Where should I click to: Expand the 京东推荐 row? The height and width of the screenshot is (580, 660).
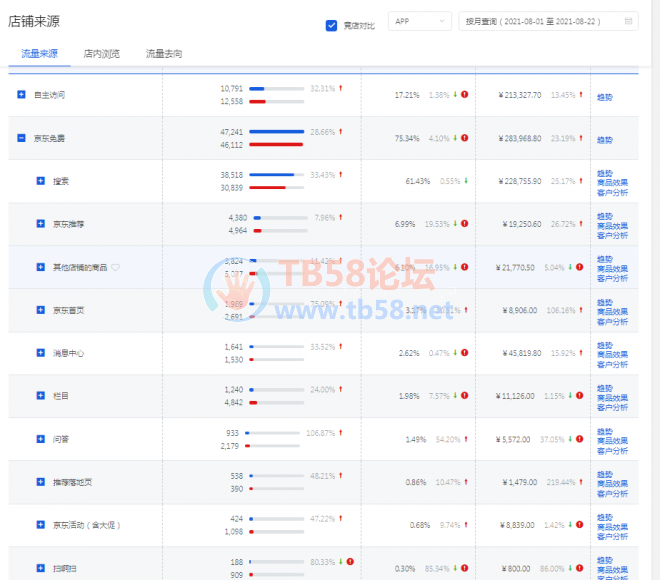point(40,223)
